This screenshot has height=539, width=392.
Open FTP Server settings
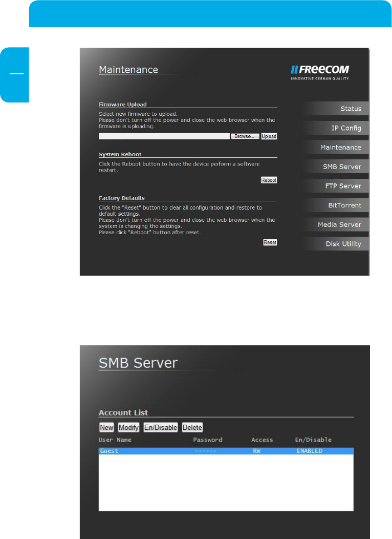336,186
